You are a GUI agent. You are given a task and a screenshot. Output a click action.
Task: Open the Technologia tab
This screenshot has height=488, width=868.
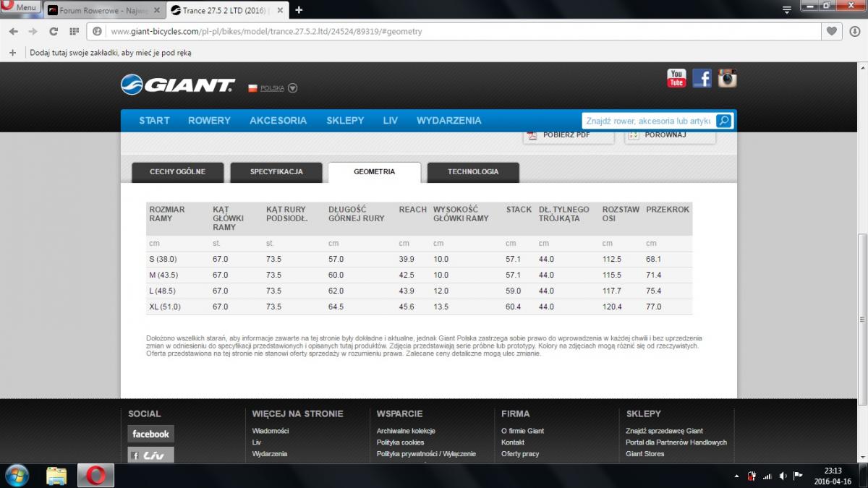pos(473,172)
